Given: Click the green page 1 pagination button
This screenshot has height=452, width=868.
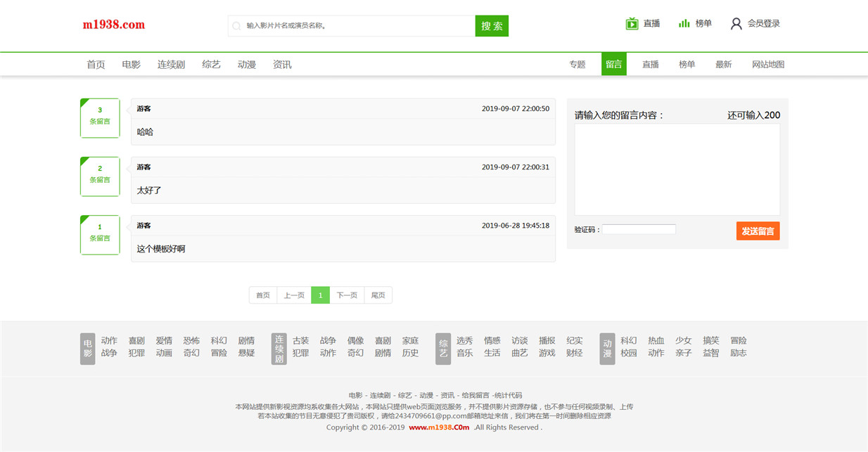Looking at the screenshot, I should [x=320, y=295].
